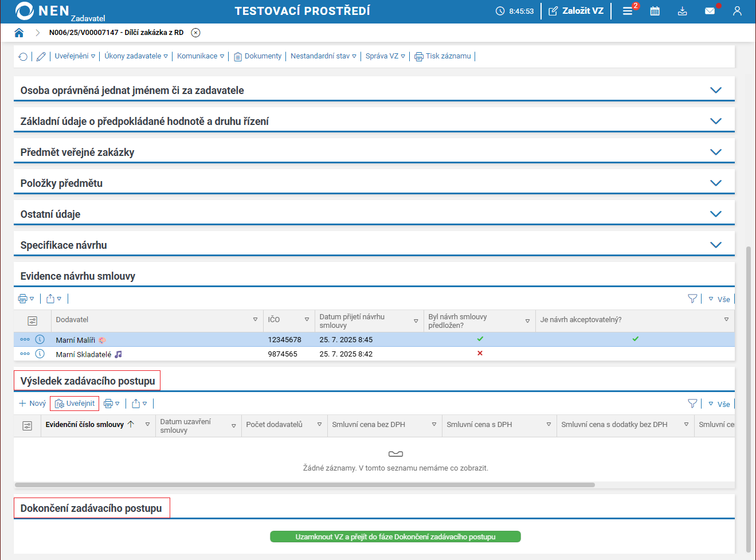Screen dimensions: 756x560
Task: Open the mail messages icon
Action: coord(710,11)
